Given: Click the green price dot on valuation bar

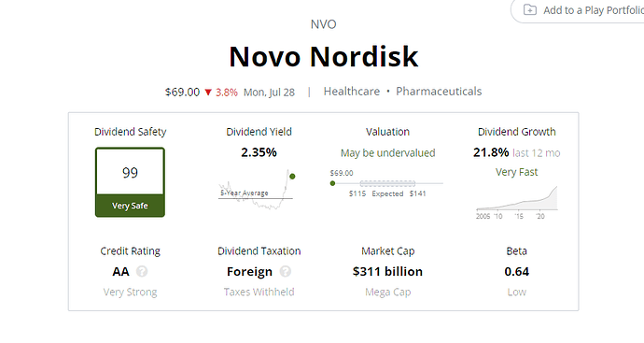Looking at the screenshot, I should coord(332,183).
